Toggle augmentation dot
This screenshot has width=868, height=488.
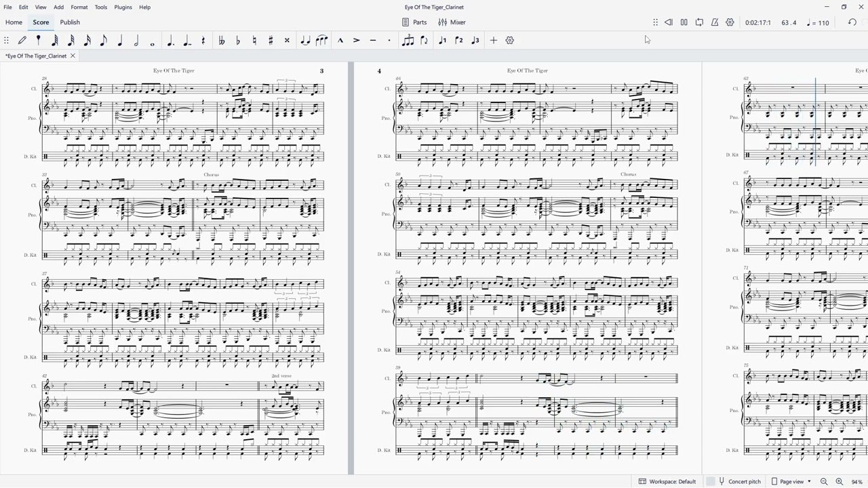pos(171,41)
